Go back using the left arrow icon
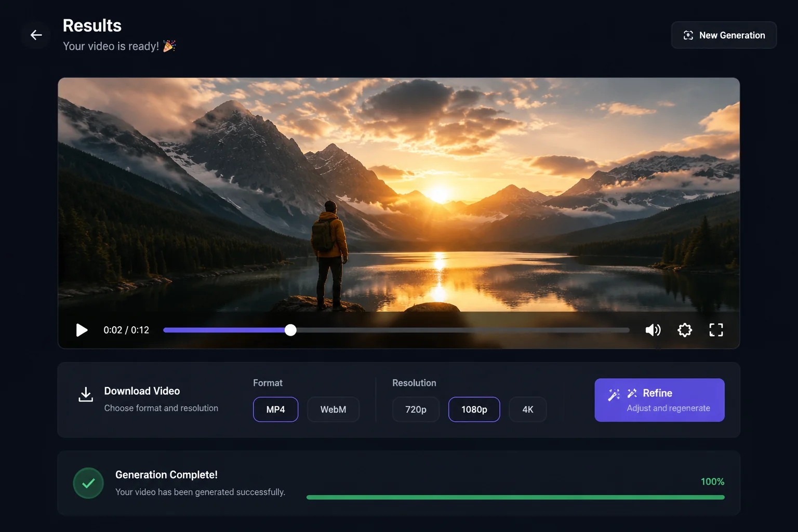 (x=36, y=35)
